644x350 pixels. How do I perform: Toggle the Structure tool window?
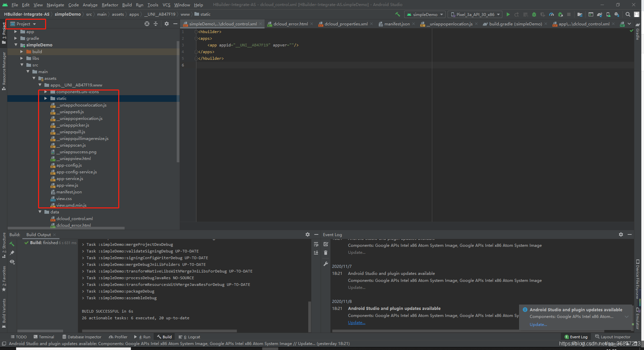tap(4, 245)
